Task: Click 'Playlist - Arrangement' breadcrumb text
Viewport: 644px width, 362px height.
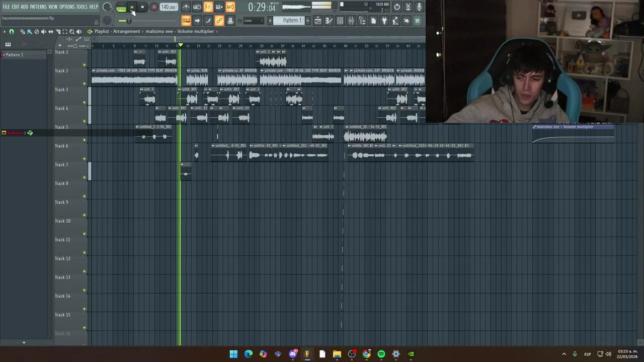Action: tap(117, 31)
